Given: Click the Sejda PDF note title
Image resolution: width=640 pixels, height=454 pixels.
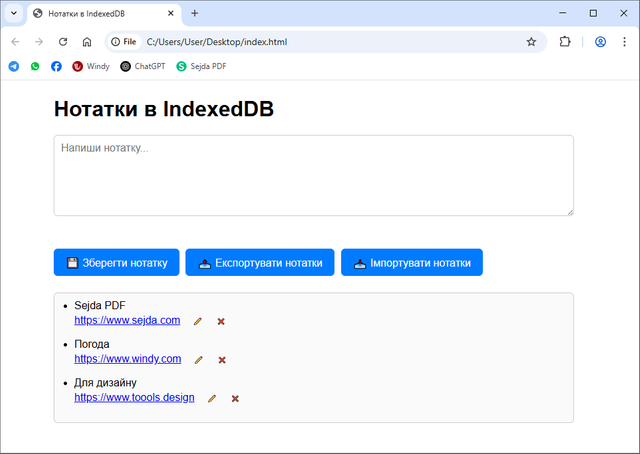Looking at the screenshot, I should click(100, 305).
